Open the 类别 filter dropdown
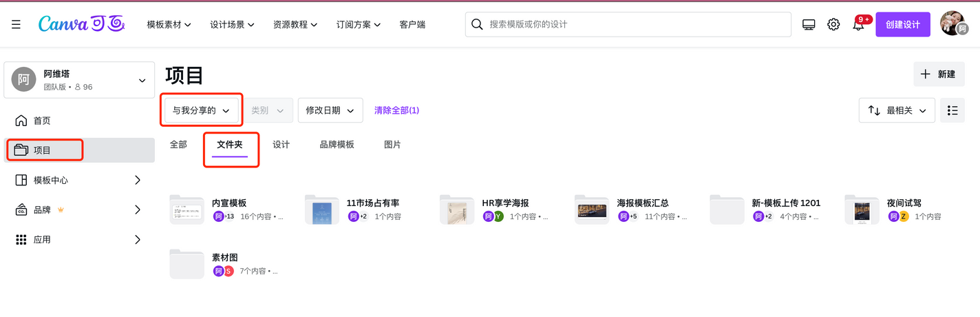 tap(268, 110)
